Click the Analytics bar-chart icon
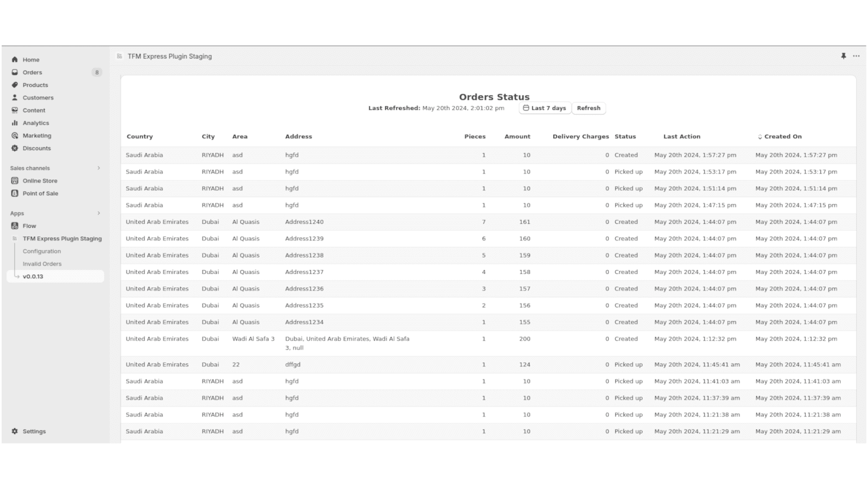The width and height of the screenshot is (868, 488). click(15, 123)
